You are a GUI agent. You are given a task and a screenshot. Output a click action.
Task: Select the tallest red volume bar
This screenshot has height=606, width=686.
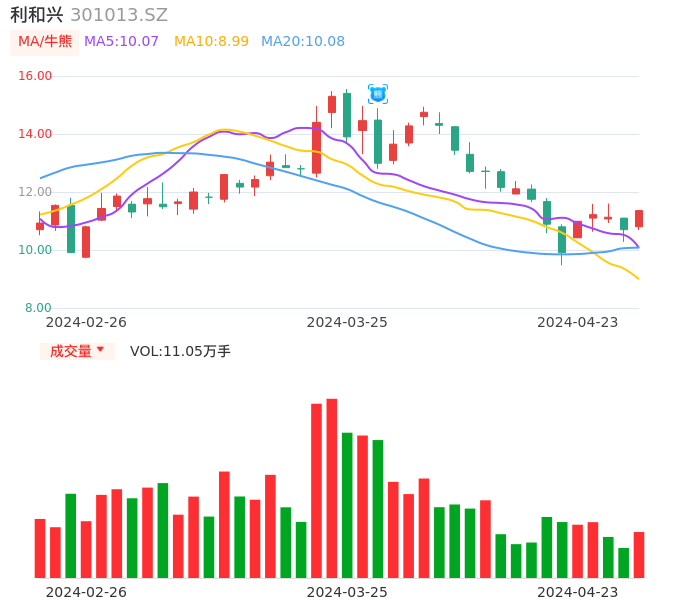pyautogui.click(x=331, y=488)
